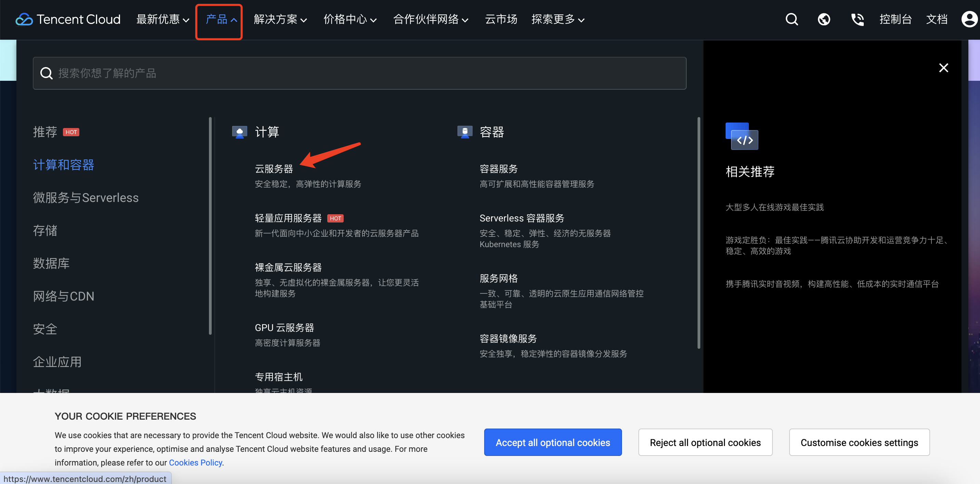Click the Tencent Cloud logo
The image size is (980, 484).
(68, 19)
